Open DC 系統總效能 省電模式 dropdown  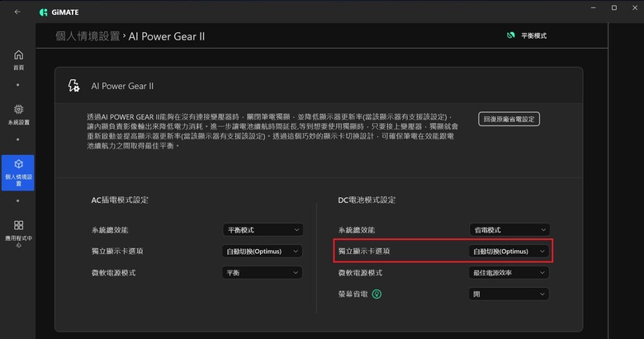coord(509,230)
